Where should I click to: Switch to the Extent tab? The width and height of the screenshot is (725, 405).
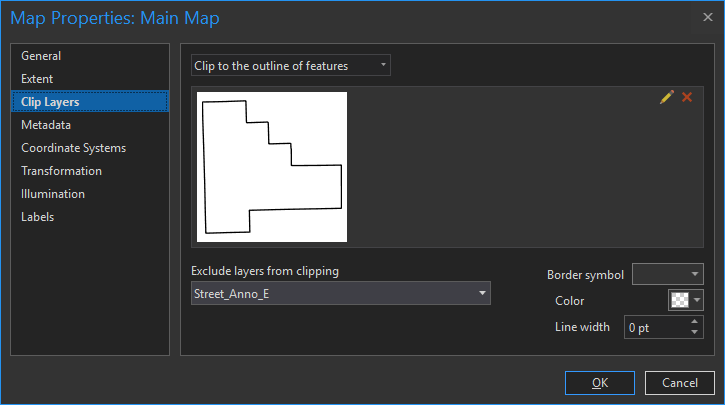[37, 79]
